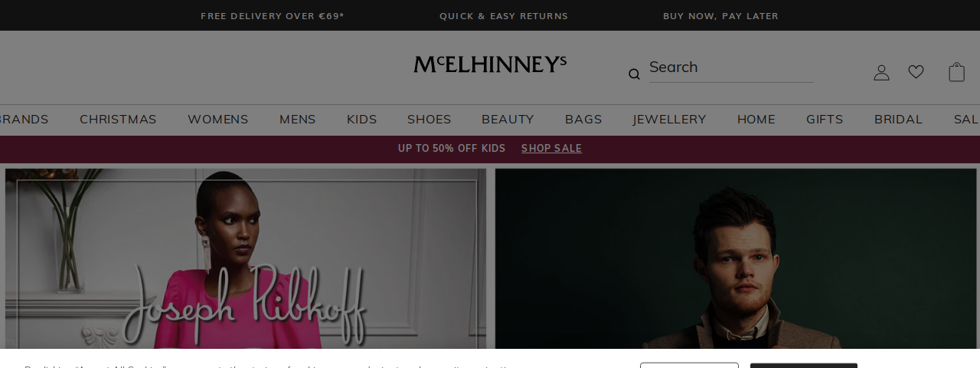The width and height of the screenshot is (980, 368).
Task: Click the search magnifier icon
Action: [x=634, y=74]
